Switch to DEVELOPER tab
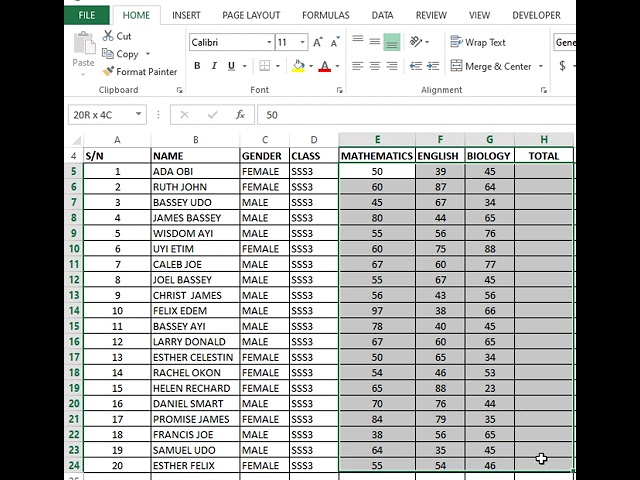640x480 pixels. pos(536,16)
